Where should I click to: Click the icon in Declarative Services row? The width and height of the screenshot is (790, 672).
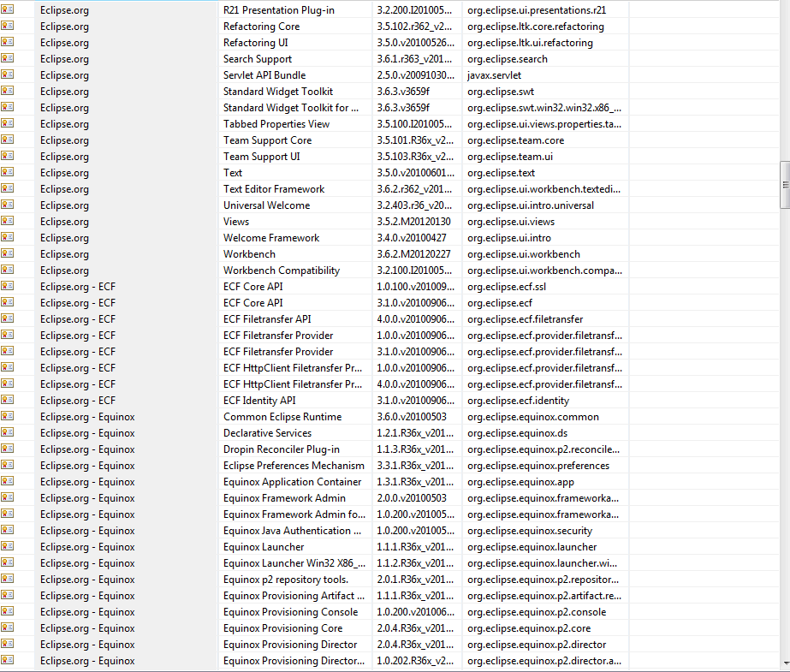[x=7, y=431]
